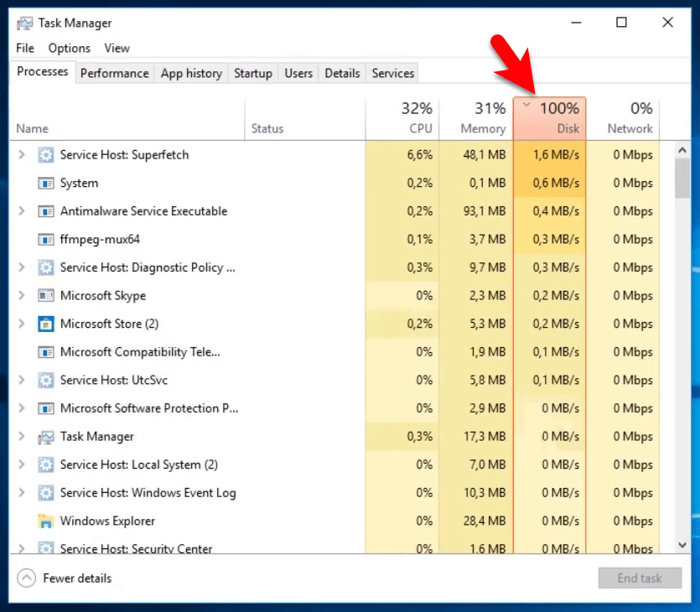Screen dimensions: 700x612
Task: Click the Microsoft Software Protection icon
Action: pos(45,408)
